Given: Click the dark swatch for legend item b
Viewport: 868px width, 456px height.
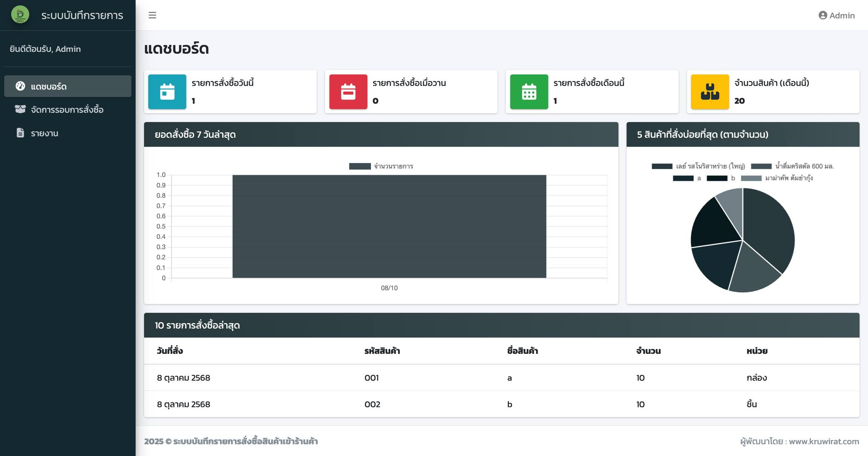Looking at the screenshot, I should [717, 178].
